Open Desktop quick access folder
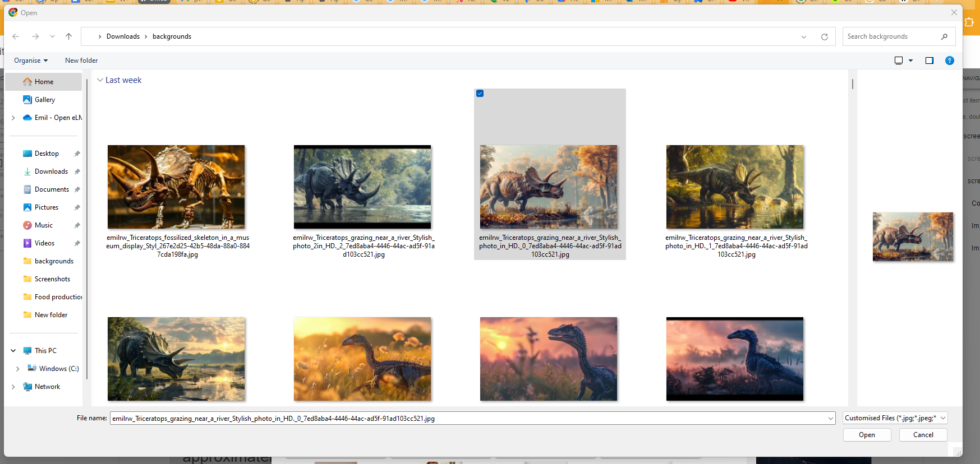Image resolution: width=980 pixels, height=464 pixels. click(x=47, y=154)
